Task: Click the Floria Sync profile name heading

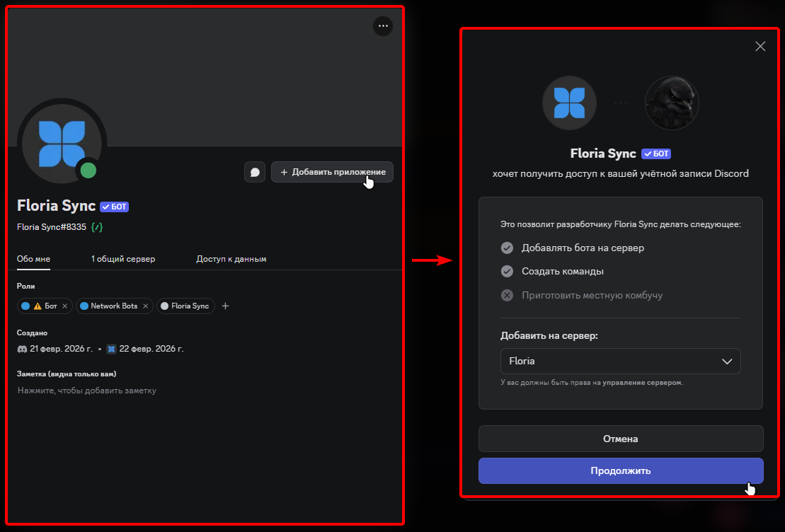Action: [x=57, y=206]
